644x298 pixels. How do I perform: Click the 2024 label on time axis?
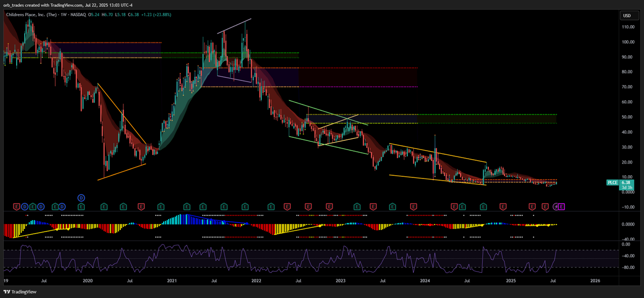(x=426, y=280)
